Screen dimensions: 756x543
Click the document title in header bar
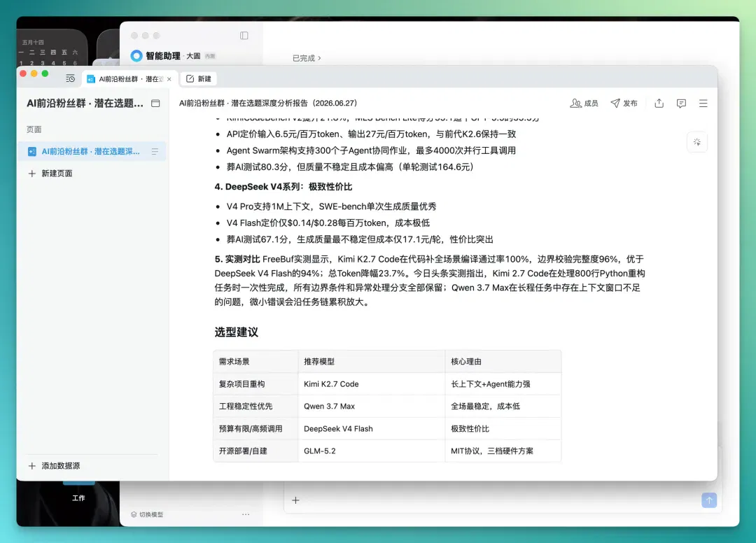[x=268, y=103]
